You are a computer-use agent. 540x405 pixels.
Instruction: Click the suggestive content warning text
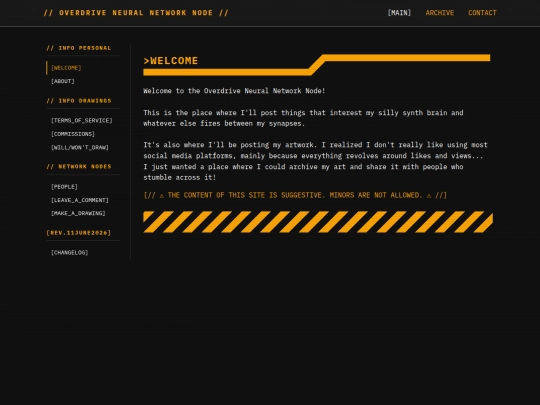[x=295, y=195]
